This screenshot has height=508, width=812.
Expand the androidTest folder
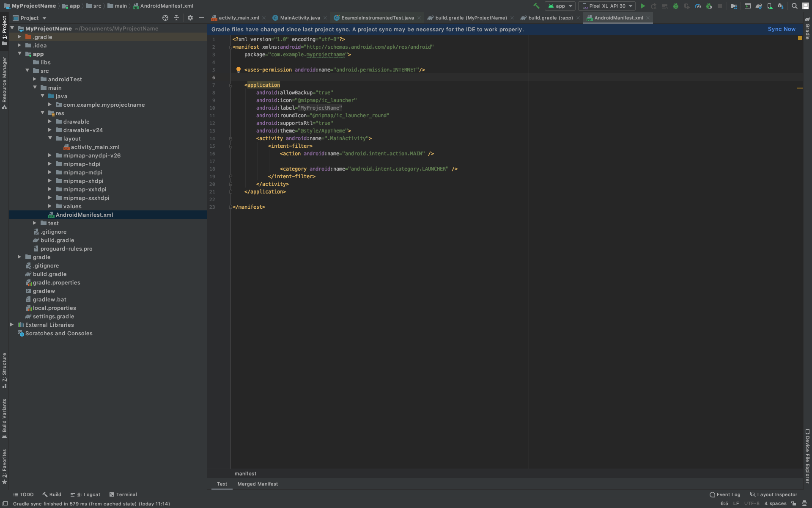[x=35, y=79]
